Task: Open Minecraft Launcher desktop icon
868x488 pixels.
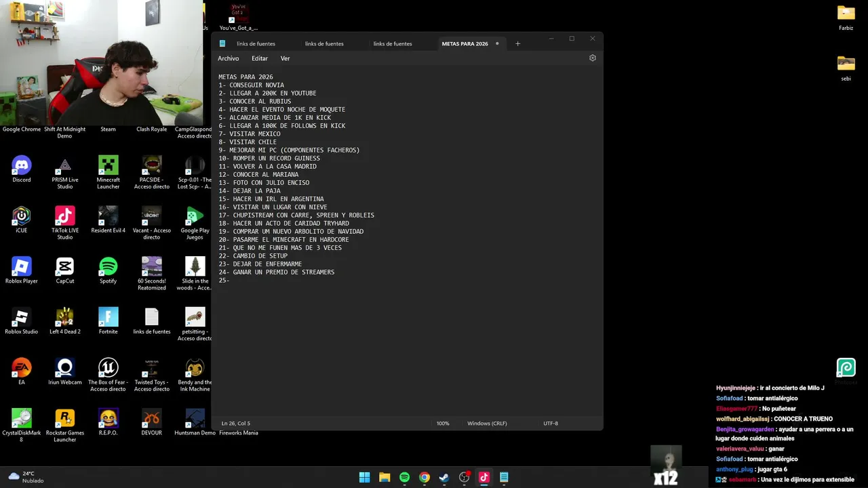Action: (108, 173)
